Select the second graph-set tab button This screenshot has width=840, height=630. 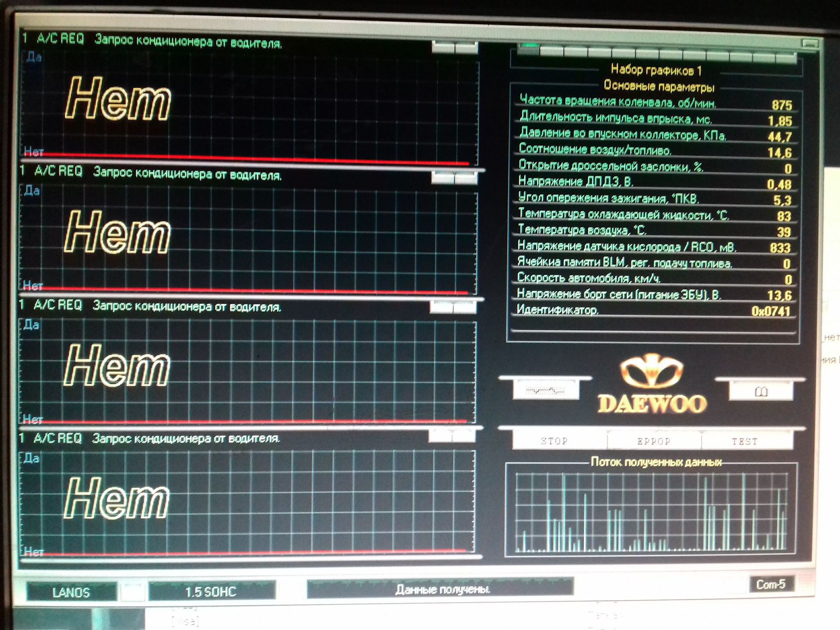552,50
